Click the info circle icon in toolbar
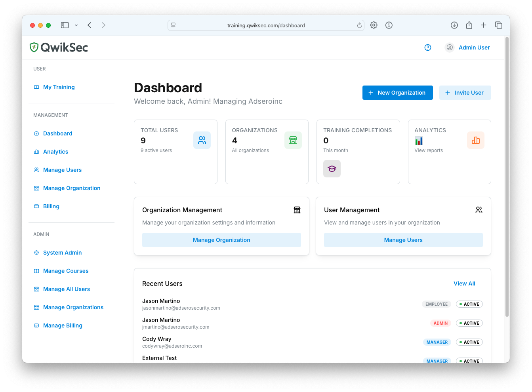The height and width of the screenshot is (392, 532). (x=389, y=25)
